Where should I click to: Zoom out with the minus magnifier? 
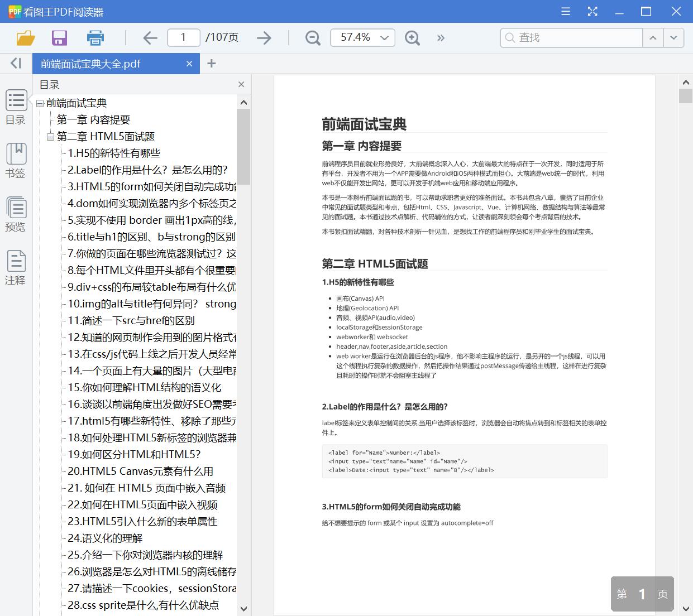[313, 37]
